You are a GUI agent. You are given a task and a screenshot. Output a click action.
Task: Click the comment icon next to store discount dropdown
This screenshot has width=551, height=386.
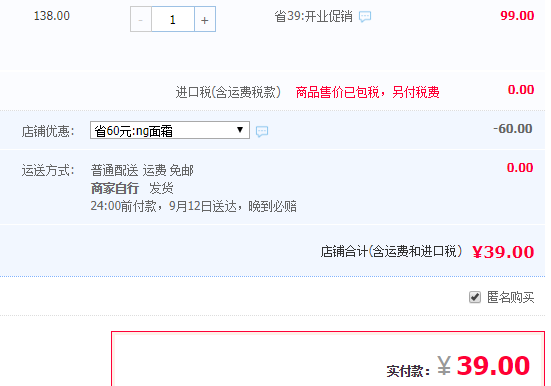[x=262, y=131]
